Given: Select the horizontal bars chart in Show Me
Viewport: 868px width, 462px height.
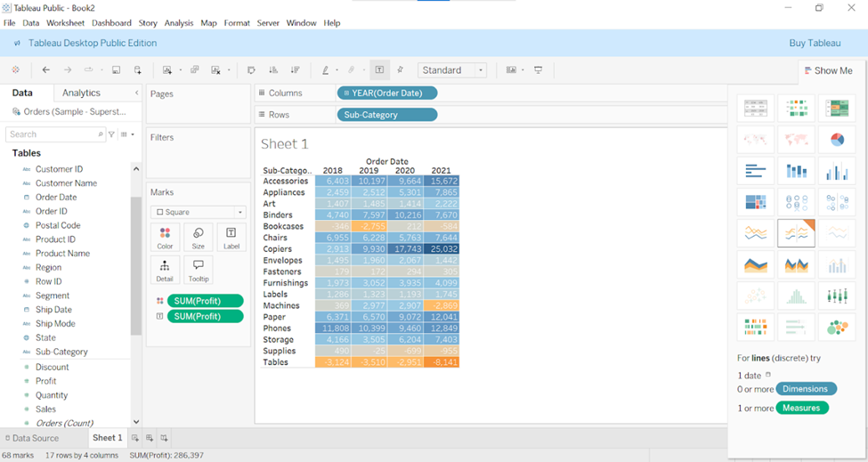Looking at the screenshot, I should [x=756, y=171].
